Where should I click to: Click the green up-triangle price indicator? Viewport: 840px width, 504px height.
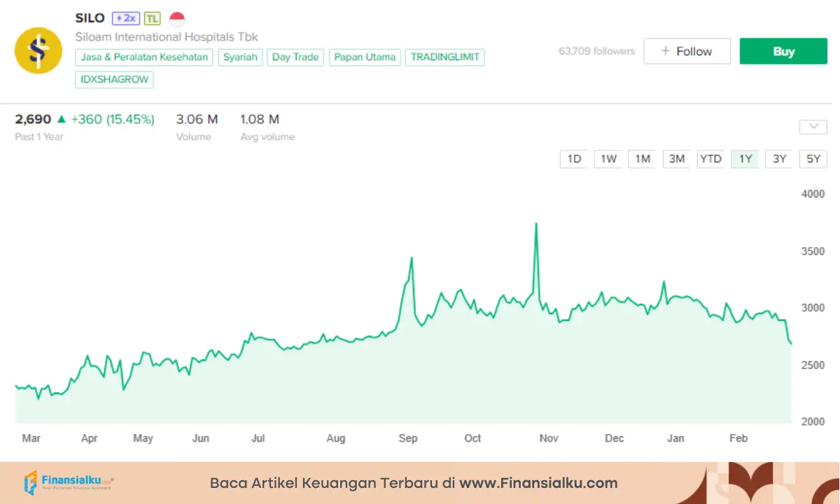(62, 120)
